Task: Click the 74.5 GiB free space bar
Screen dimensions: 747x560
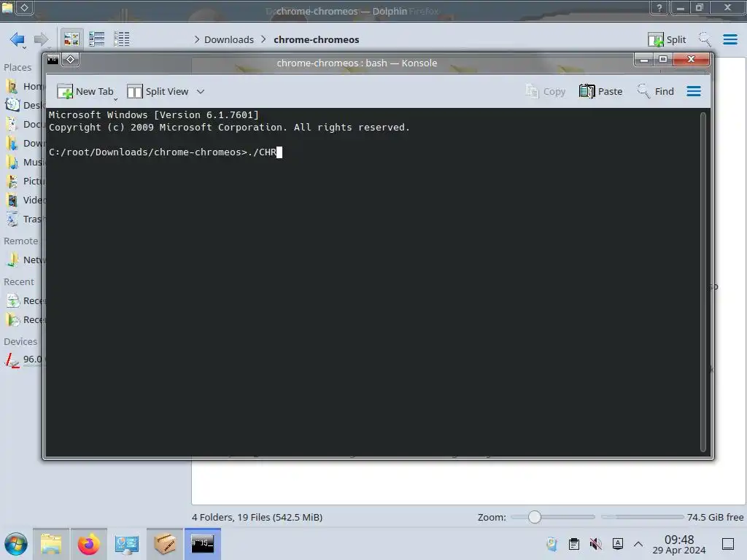Action: pyautogui.click(x=642, y=517)
